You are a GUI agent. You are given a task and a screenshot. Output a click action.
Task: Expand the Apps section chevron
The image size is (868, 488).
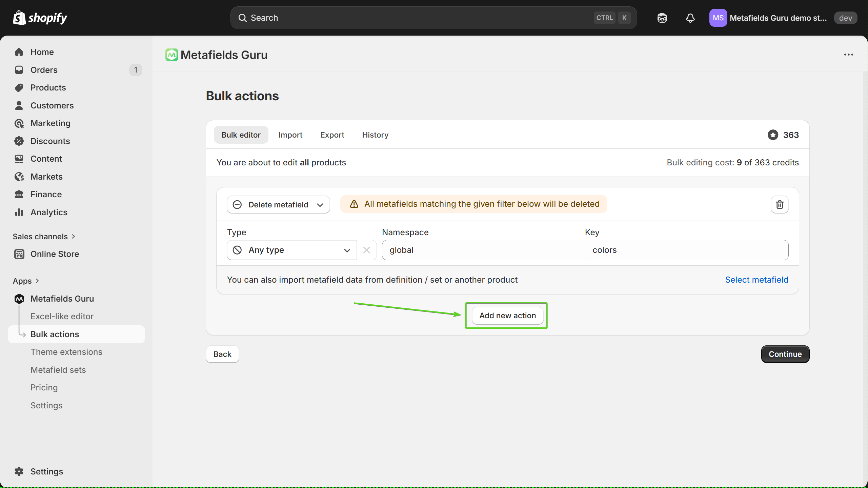[37, 281]
